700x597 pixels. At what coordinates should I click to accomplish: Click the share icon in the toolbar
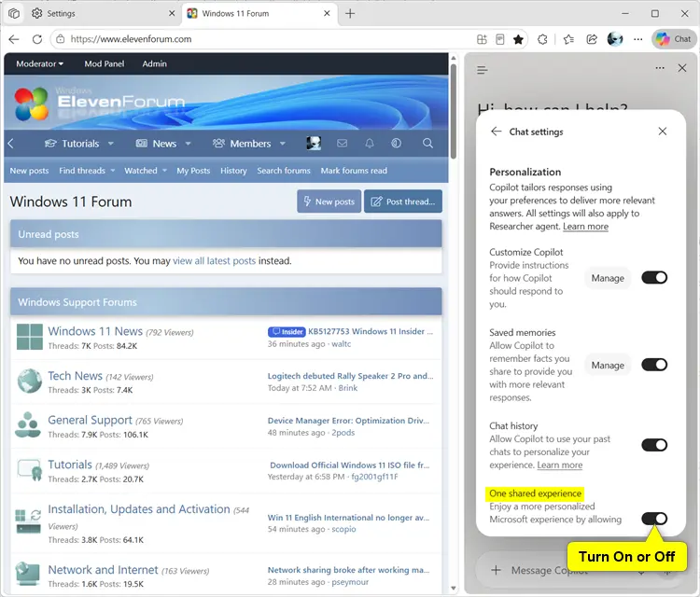tap(592, 39)
